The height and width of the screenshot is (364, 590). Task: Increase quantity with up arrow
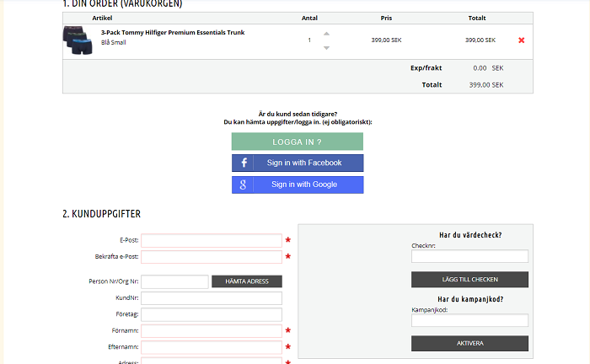click(x=327, y=34)
